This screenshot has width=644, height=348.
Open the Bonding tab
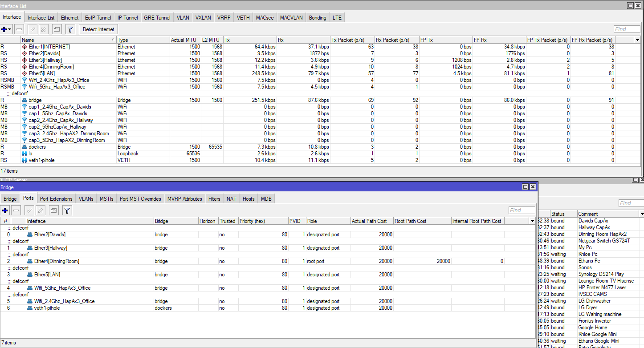click(x=318, y=18)
